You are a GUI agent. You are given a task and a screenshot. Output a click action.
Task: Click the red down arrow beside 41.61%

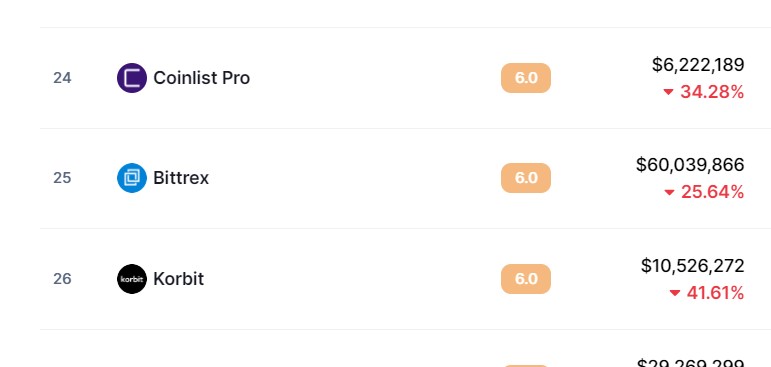point(675,293)
